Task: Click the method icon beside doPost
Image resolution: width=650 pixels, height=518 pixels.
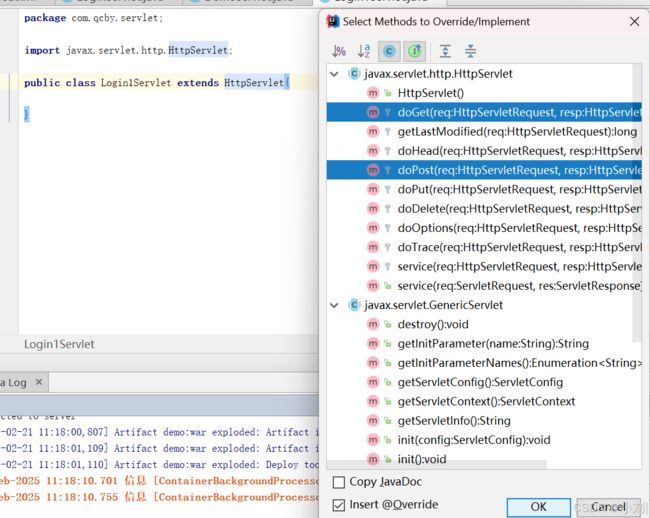Action: pos(373,170)
